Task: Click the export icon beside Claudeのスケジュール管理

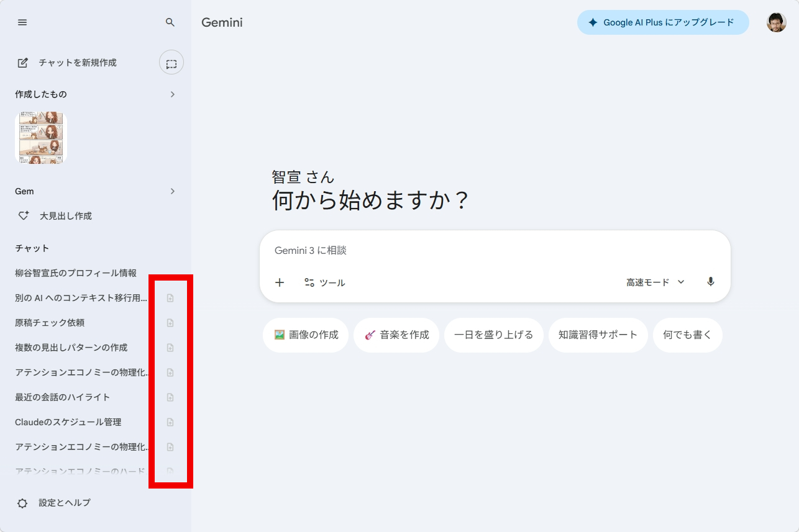Action: (170, 422)
